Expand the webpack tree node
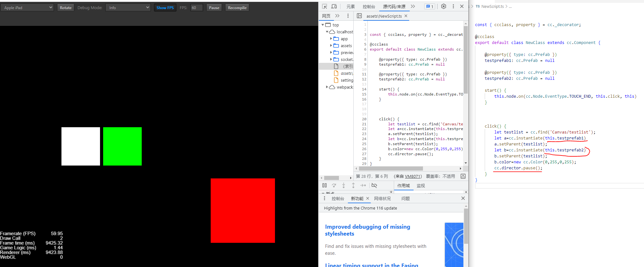Image resolution: width=644 pixels, height=267 pixels. point(327,87)
